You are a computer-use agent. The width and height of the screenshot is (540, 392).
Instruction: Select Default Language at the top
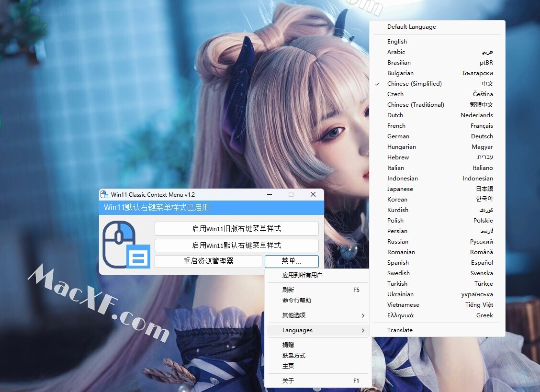[x=411, y=27]
